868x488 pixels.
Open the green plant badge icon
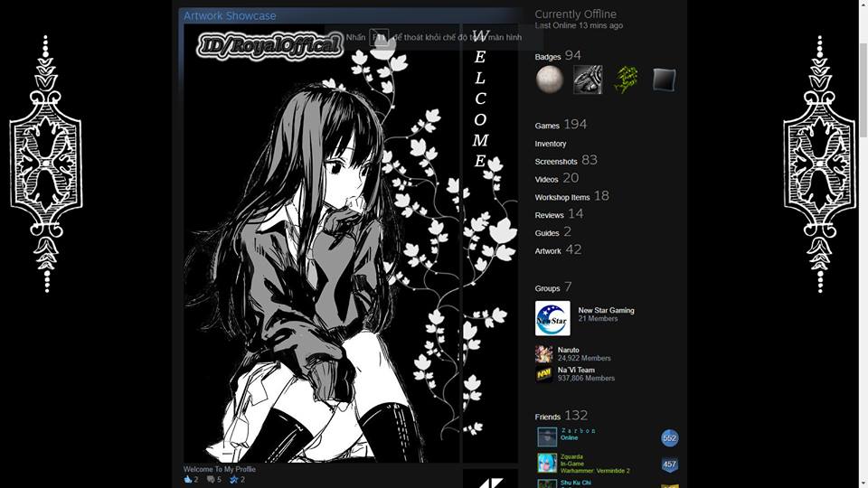[x=626, y=80]
